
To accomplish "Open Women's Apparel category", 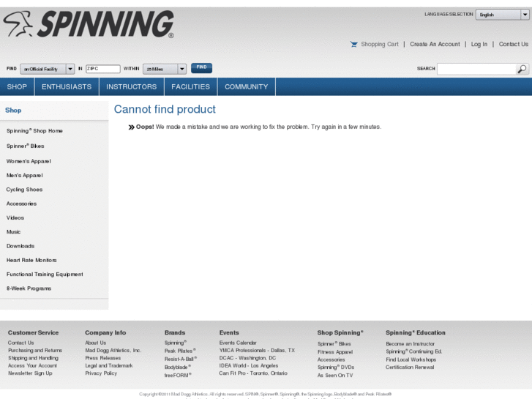I will click(x=29, y=161).
